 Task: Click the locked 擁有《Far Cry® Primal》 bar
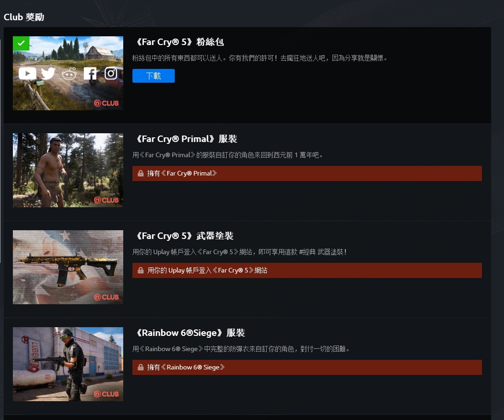point(307,173)
